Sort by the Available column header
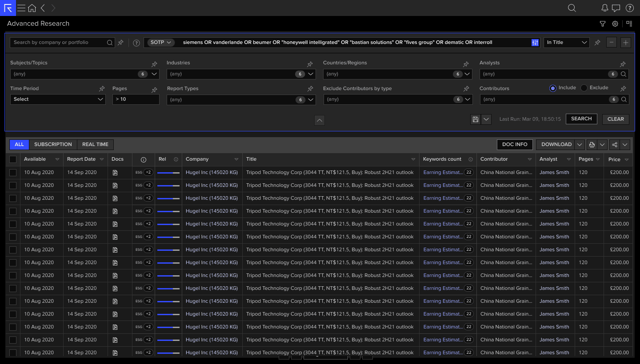The width and height of the screenshot is (640, 364). [42, 159]
